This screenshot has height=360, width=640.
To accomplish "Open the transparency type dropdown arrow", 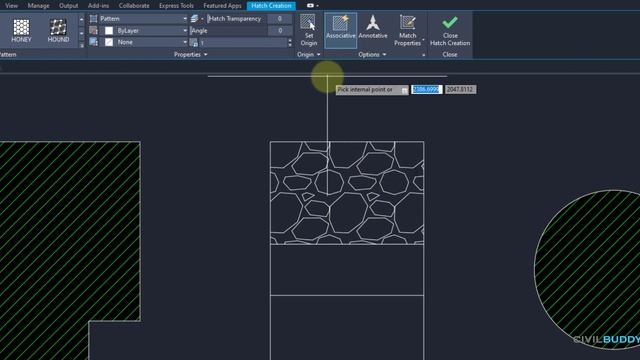I will click(x=202, y=19).
